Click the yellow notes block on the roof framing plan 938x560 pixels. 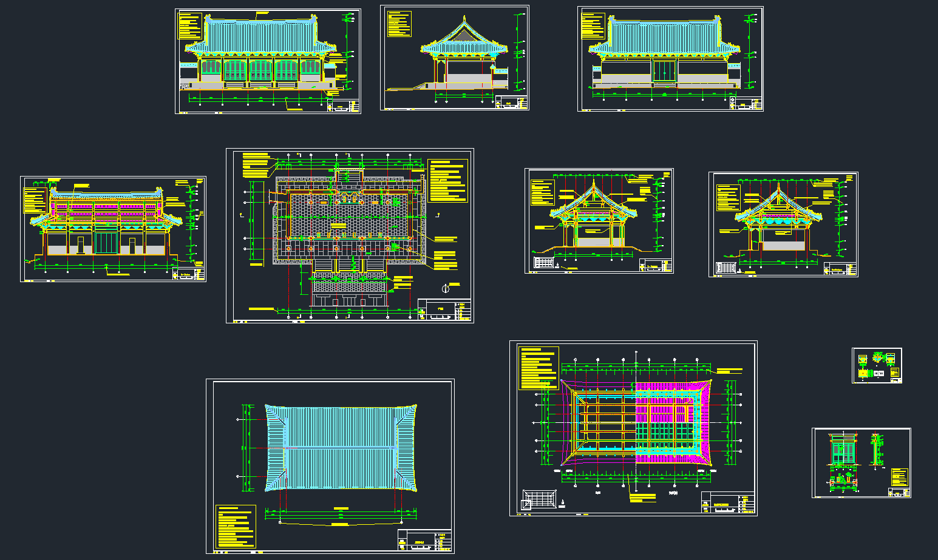[539, 368]
